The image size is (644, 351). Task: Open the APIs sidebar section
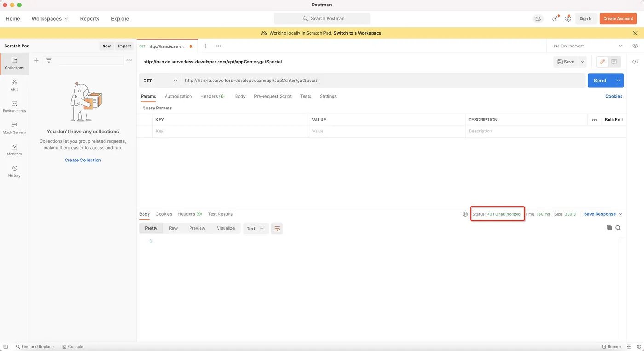tap(14, 85)
